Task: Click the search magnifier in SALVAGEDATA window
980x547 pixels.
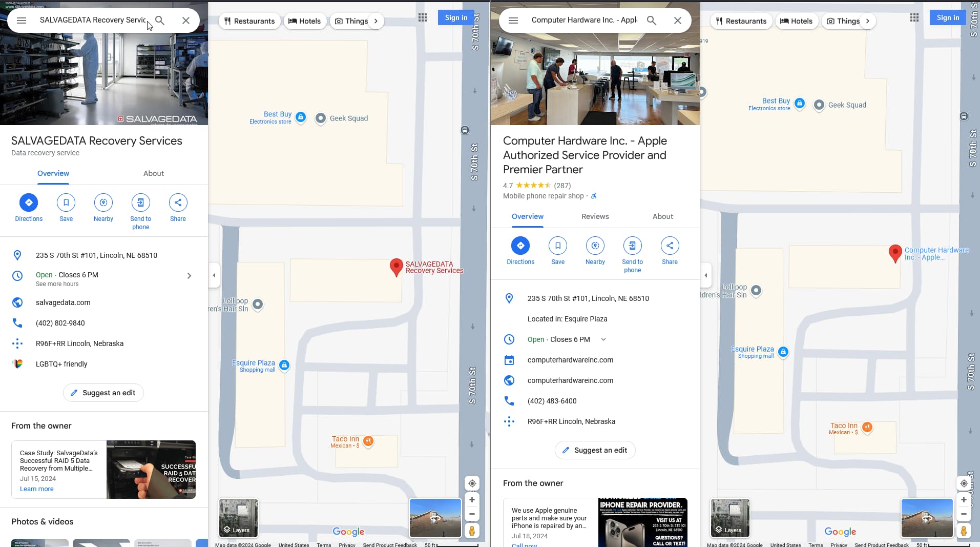Action: [x=160, y=21]
